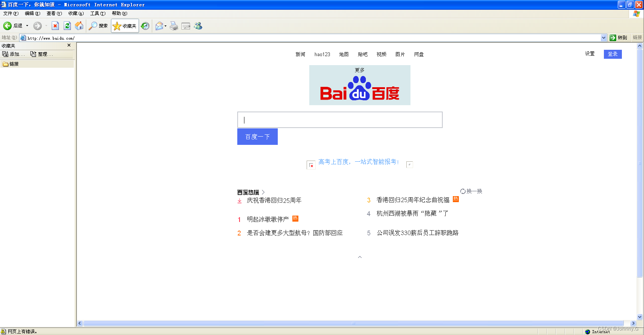Toggle the Favorites (收藏夹) toolbar button
644x335 pixels.
[x=125, y=26]
